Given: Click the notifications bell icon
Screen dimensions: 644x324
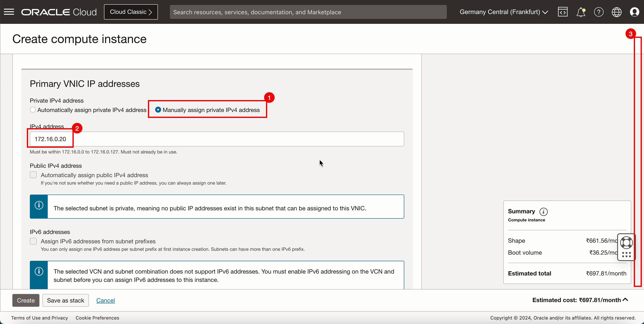Looking at the screenshot, I should click(x=581, y=12).
